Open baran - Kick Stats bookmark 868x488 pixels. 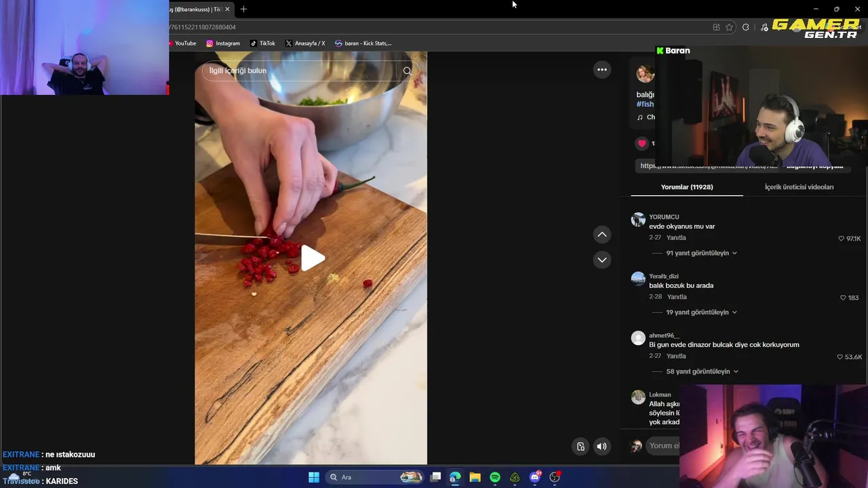coord(363,43)
